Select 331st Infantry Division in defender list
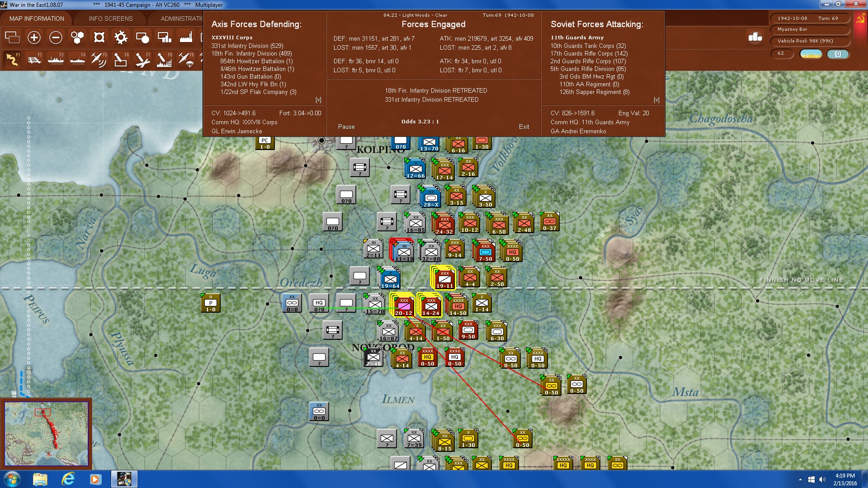The width and height of the screenshot is (868, 488). click(x=247, y=46)
